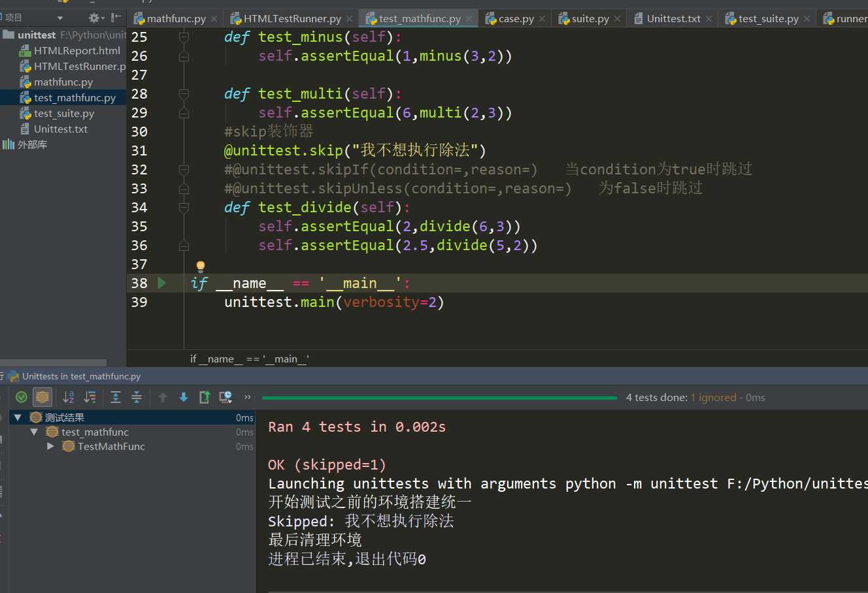Click 'Ran 4 tests in 0.002s' output
Screen dimensions: 868x593
tap(357, 426)
